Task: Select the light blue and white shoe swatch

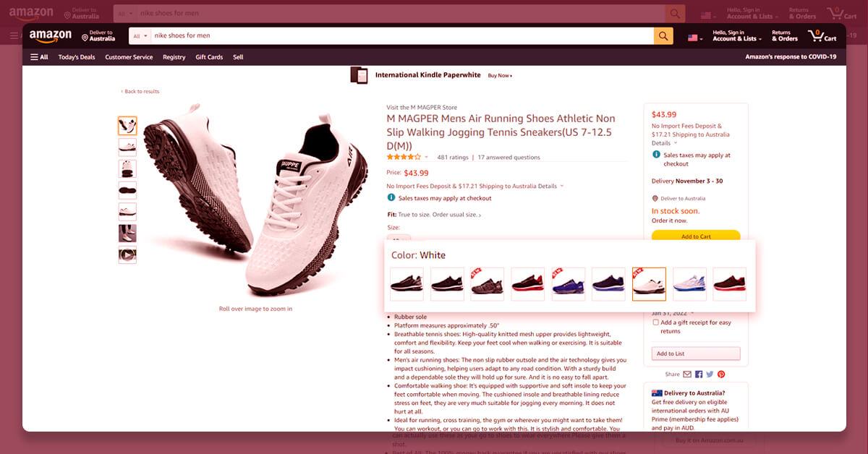Action: coord(689,284)
